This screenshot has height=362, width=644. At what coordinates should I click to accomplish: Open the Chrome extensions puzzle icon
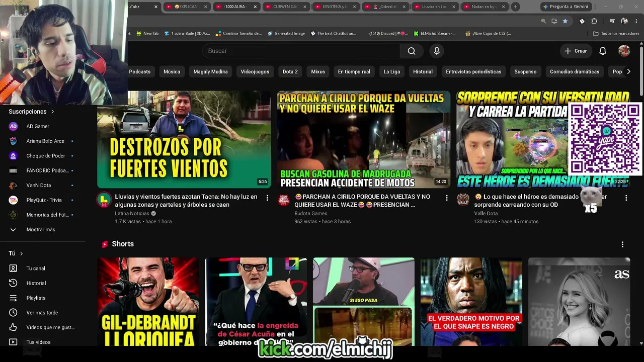(594, 21)
